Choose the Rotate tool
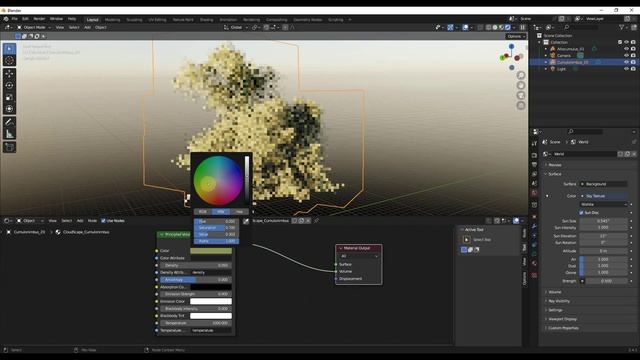640x360 pixels. click(9, 85)
